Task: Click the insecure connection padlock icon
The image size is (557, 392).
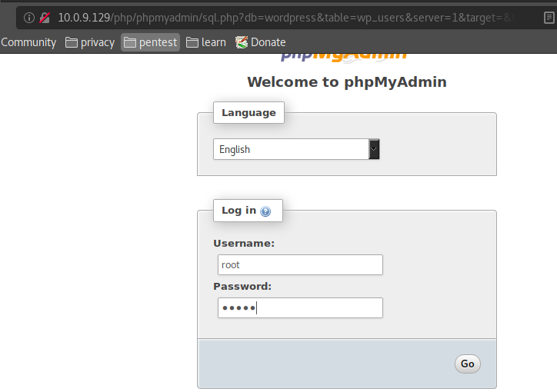Action: click(45, 18)
